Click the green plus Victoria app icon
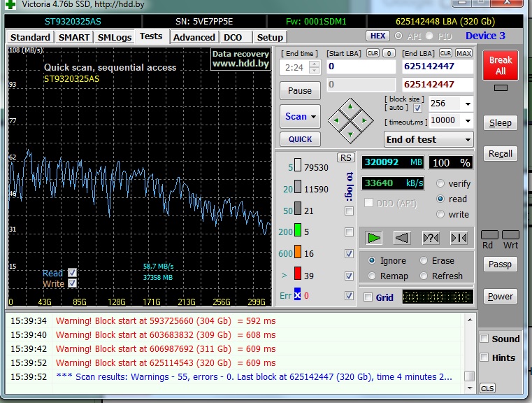Screen dimensions: 532x403 (x=10, y=4)
